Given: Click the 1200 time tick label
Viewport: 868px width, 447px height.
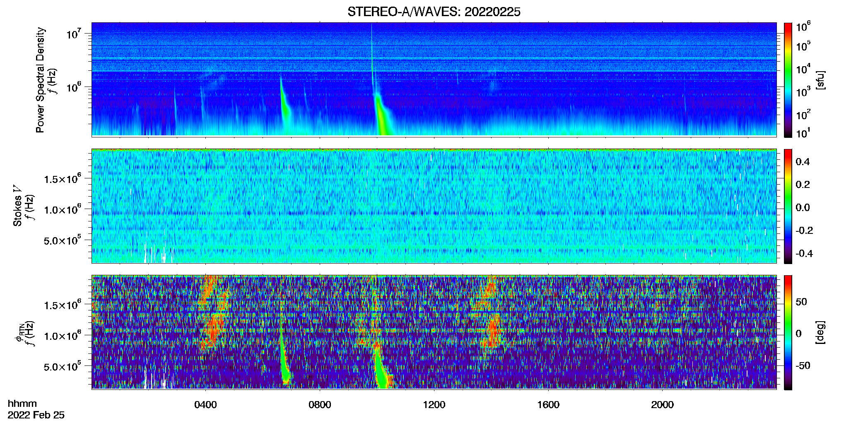Looking at the screenshot, I should pos(434,405).
